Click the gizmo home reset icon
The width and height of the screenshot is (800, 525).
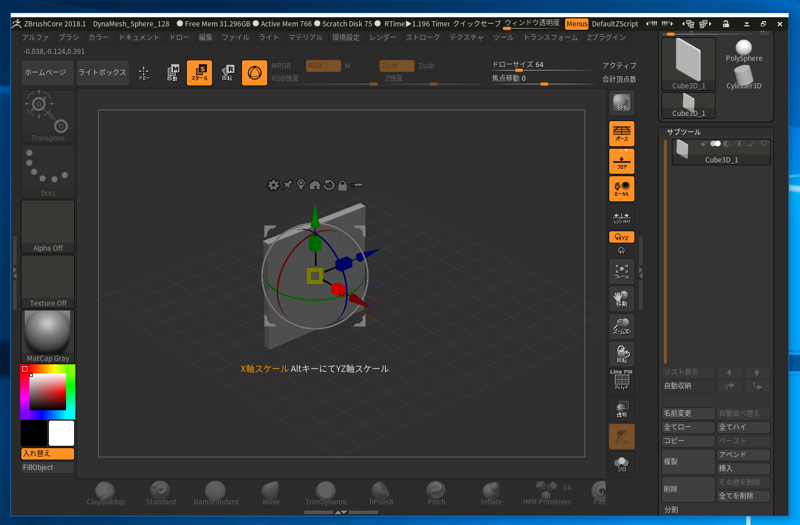click(315, 185)
